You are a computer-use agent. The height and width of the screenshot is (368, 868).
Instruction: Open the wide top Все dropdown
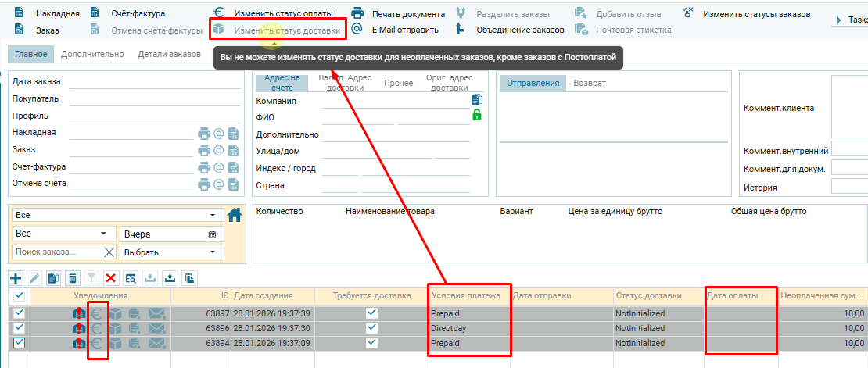pyautogui.click(x=114, y=215)
